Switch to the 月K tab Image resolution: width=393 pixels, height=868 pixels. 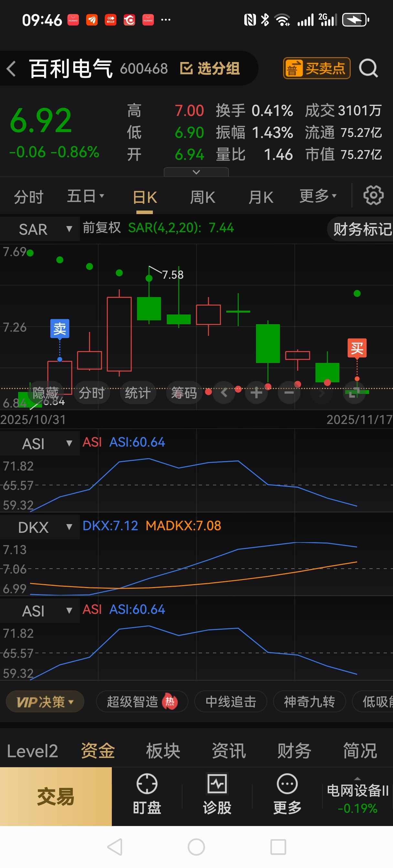[x=261, y=197]
